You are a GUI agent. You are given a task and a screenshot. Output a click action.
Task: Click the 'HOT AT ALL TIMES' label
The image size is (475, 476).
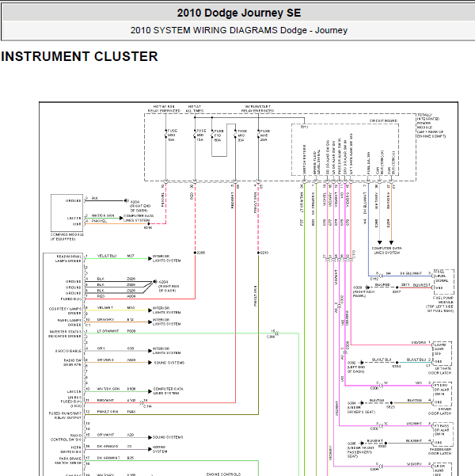pos(194,109)
